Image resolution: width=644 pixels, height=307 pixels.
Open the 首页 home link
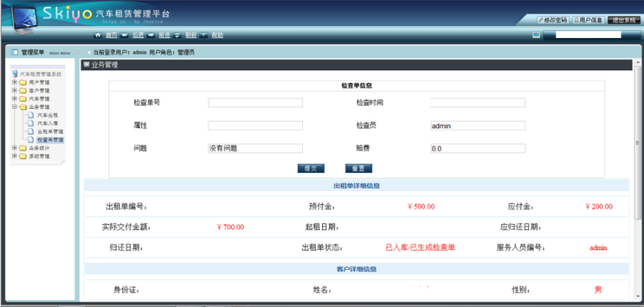111,35
